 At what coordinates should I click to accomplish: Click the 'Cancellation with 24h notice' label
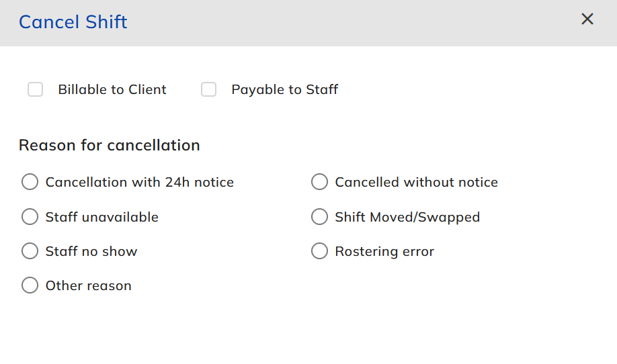(139, 182)
